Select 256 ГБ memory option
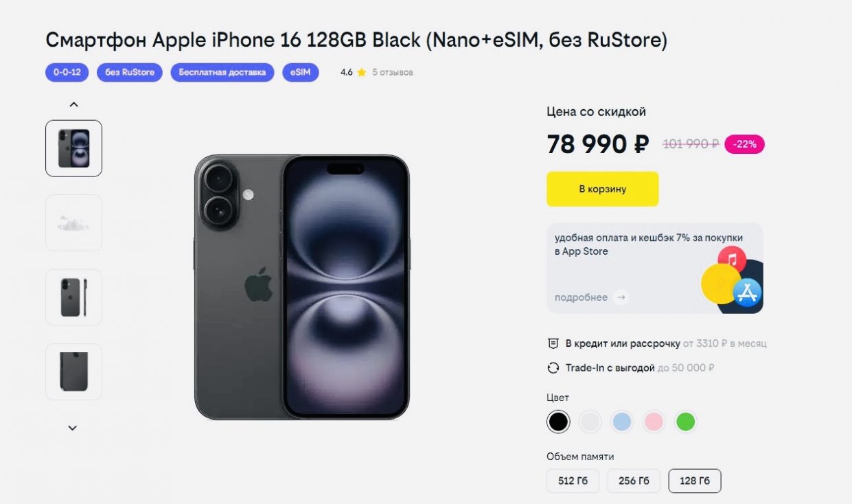This screenshot has height=504, width=852. pos(634,481)
